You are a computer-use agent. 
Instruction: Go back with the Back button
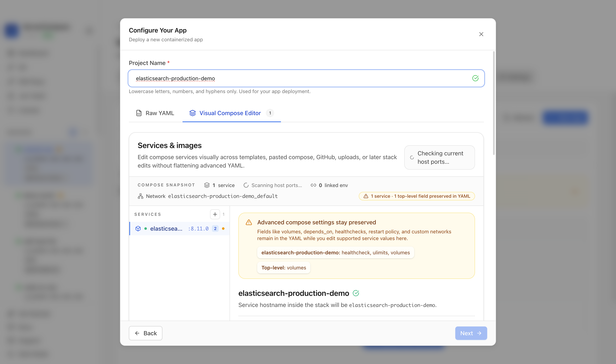tap(146, 333)
